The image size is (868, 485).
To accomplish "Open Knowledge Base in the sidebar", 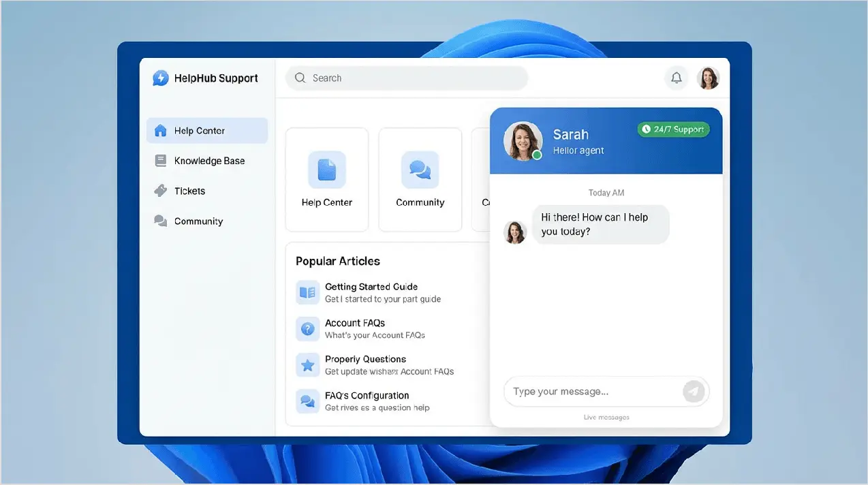I will (x=207, y=161).
